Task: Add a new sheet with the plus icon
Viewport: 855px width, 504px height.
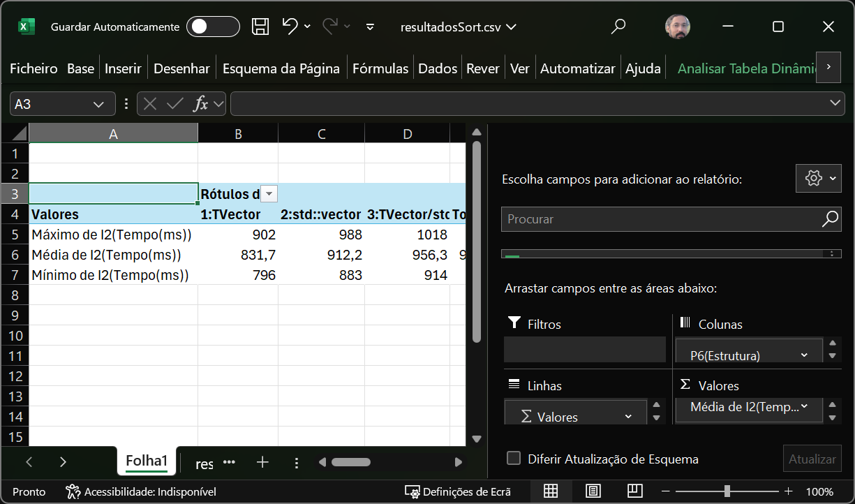Action: [x=262, y=462]
